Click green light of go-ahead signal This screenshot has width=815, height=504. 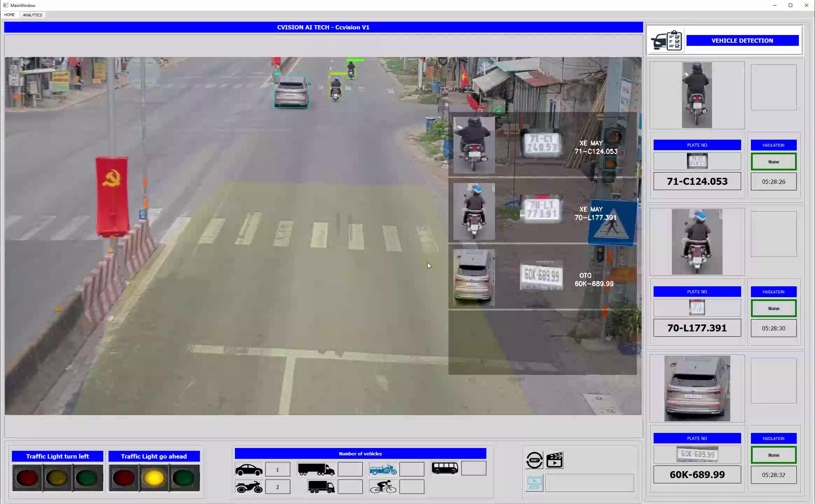[x=183, y=478]
